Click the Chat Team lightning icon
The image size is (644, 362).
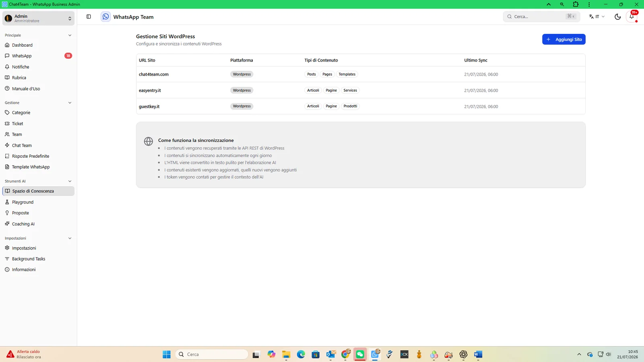(7, 145)
